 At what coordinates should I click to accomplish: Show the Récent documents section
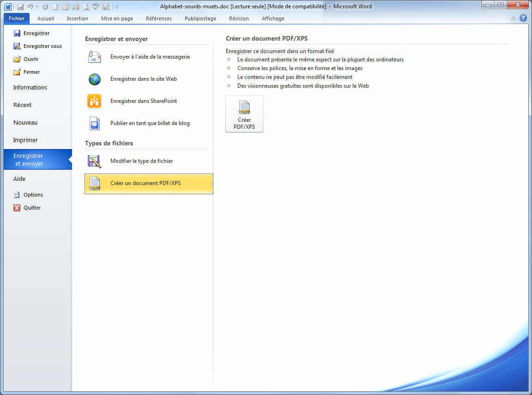point(22,105)
